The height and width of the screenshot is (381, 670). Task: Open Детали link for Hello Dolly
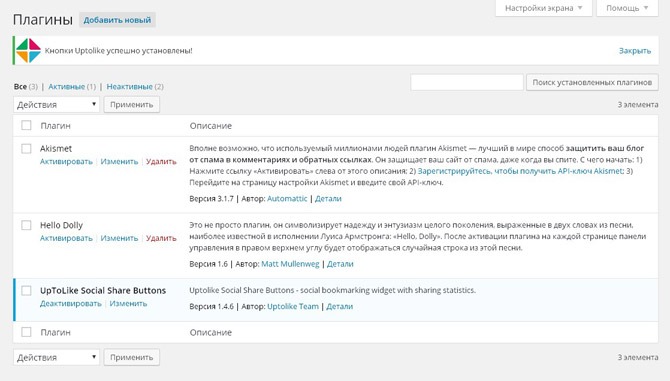click(340, 264)
